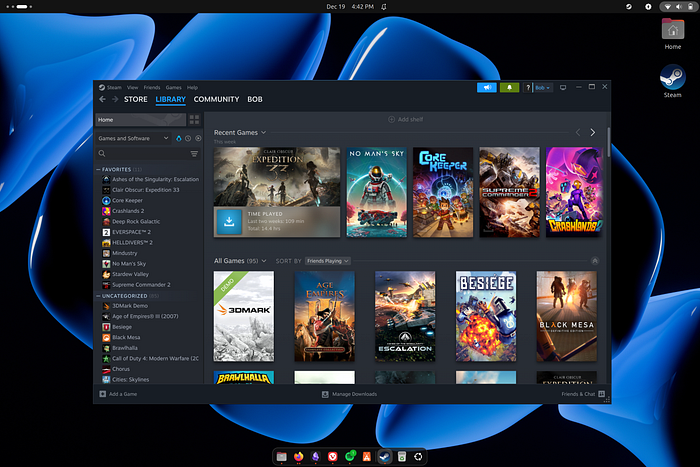Open Firefox from the dock

pyautogui.click(x=298, y=456)
